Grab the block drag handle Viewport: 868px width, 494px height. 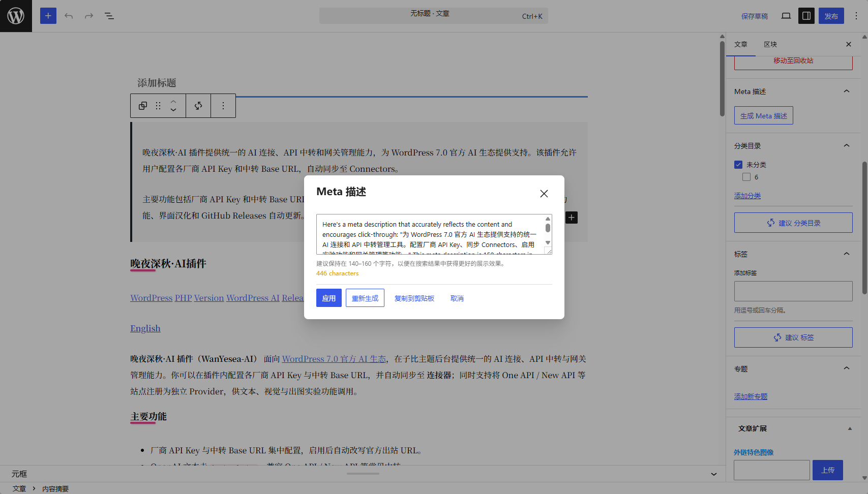pos(158,106)
